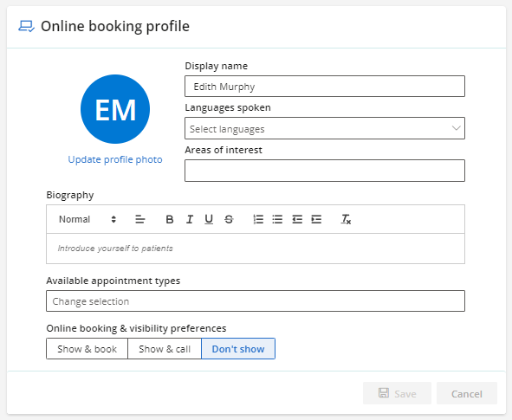The width and height of the screenshot is (512, 420).
Task: Open the Normal text style dropdown
Action: (x=87, y=219)
